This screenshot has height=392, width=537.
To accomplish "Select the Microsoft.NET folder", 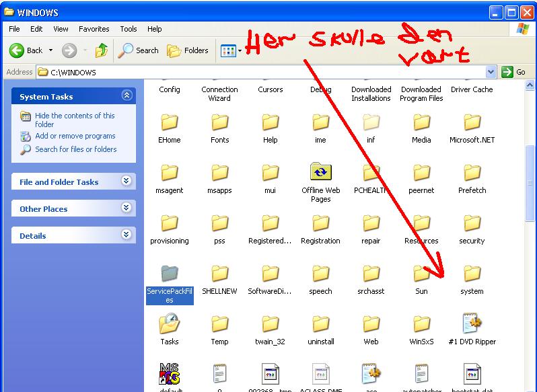I will 472,129.
